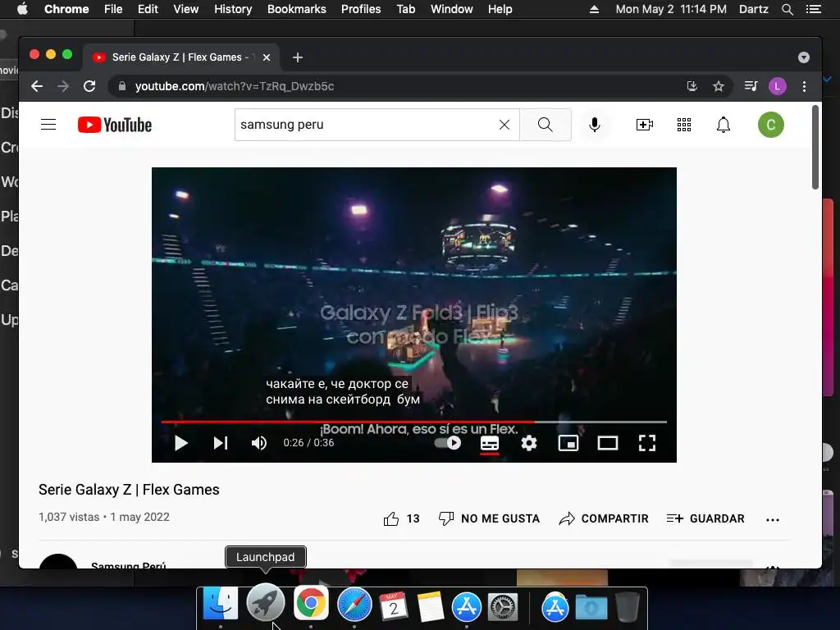Go forward in Chrome

pyautogui.click(x=63, y=86)
